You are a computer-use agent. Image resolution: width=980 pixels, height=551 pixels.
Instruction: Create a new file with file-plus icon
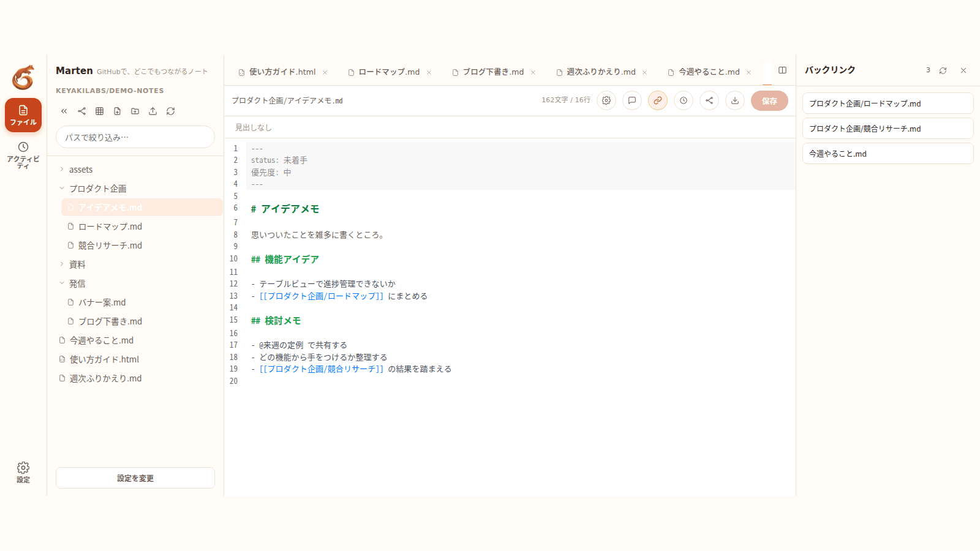pos(117,111)
